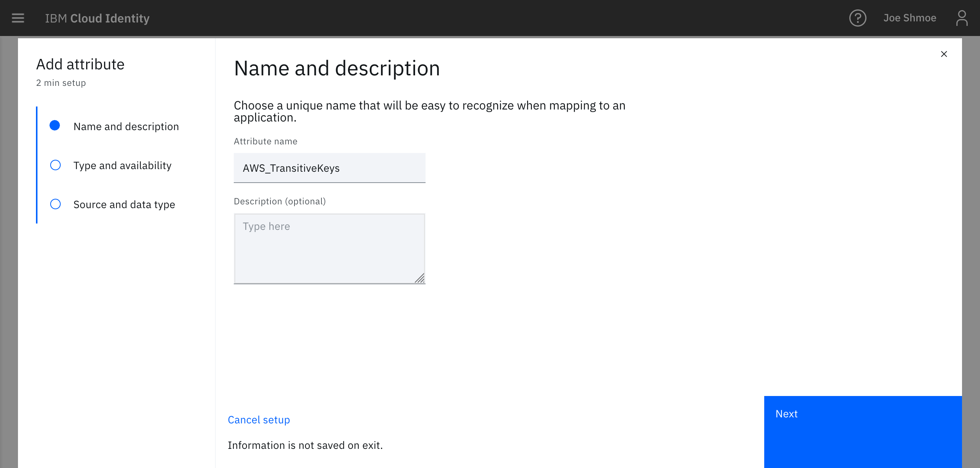Click the Cancel setup link
Viewport: 980px width, 468px height.
tap(259, 420)
